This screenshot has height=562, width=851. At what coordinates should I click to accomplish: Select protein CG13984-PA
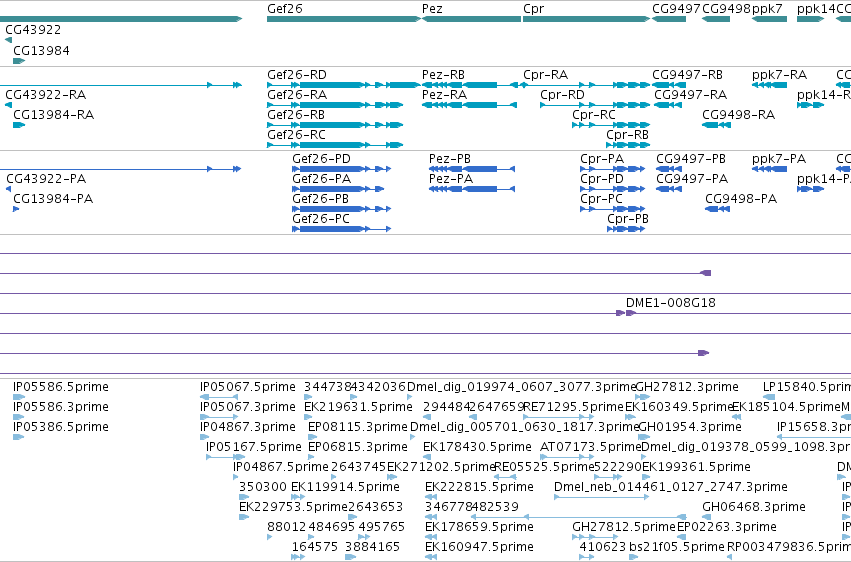(53, 199)
